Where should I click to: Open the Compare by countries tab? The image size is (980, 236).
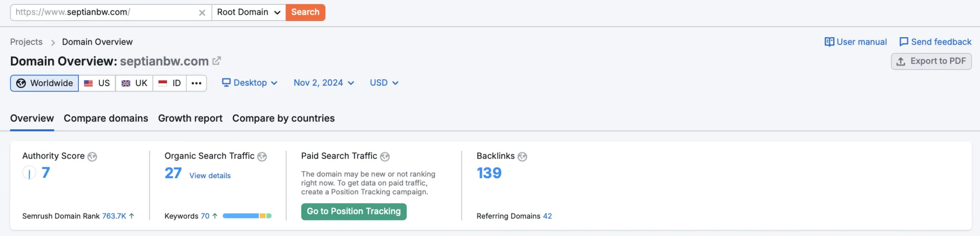click(x=283, y=118)
